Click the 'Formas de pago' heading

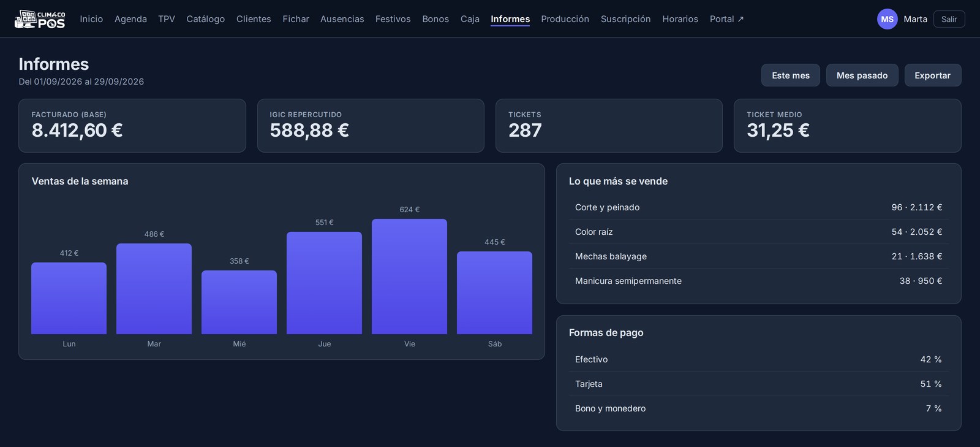[606, 332]
